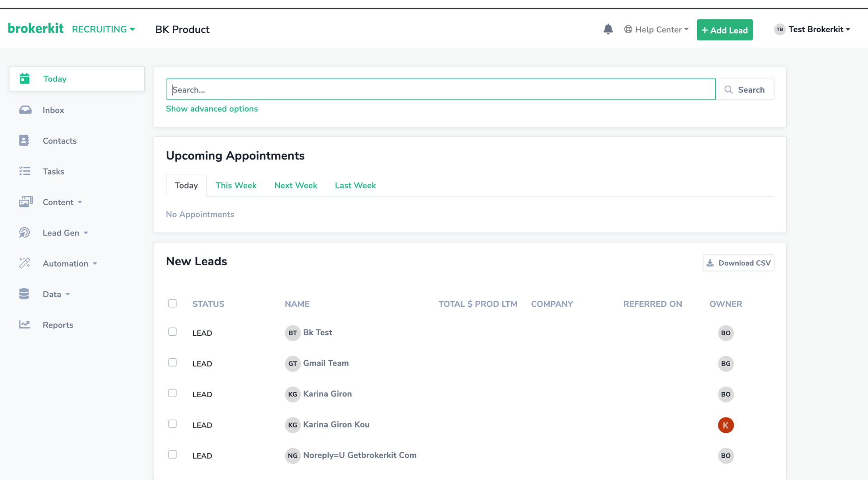
Task: Click the green Add Lead button
Action: 725,30
